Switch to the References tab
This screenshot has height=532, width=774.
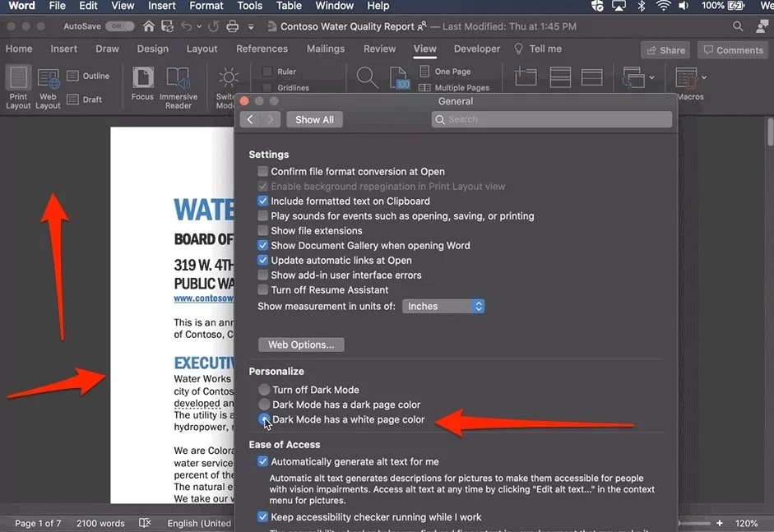(262, 49)
